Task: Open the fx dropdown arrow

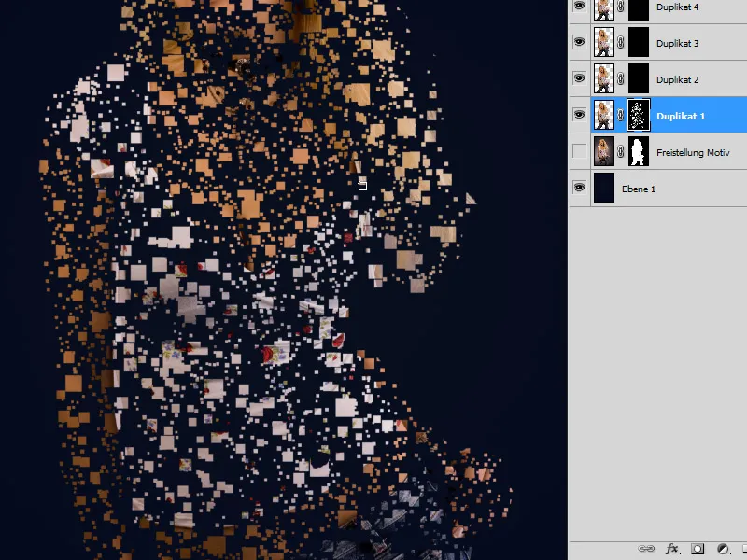Action: pos(681,552)
